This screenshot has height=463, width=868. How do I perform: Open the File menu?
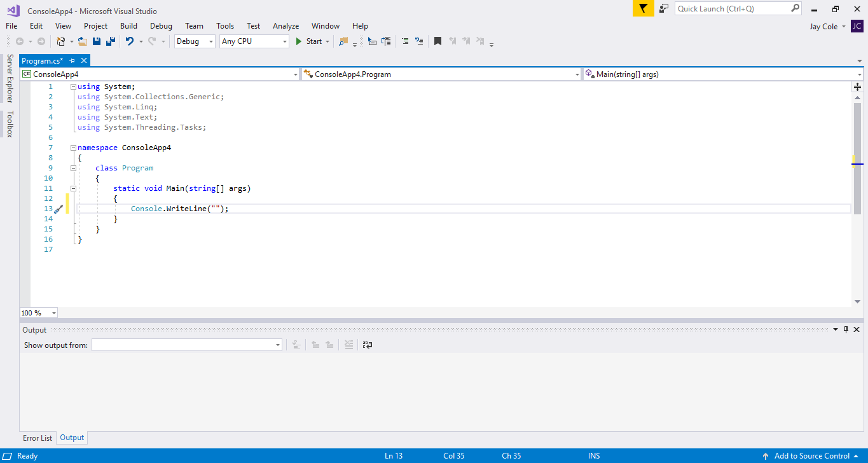pyautogui.click(x=11, y=26)
